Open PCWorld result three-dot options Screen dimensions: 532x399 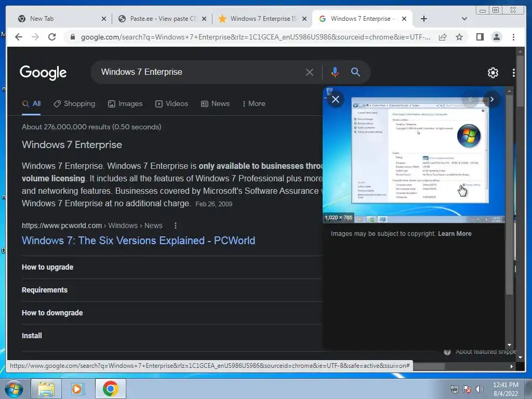point(176,225)
